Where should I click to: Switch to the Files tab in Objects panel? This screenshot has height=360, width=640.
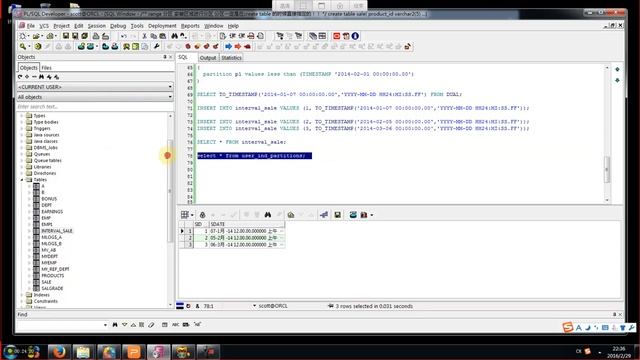point(47,68)
